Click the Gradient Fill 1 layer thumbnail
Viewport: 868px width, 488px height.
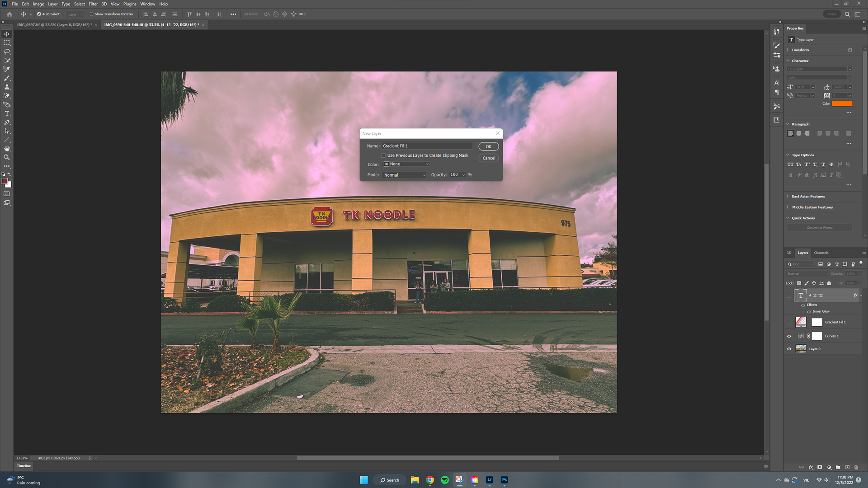(x=800, y=322)
